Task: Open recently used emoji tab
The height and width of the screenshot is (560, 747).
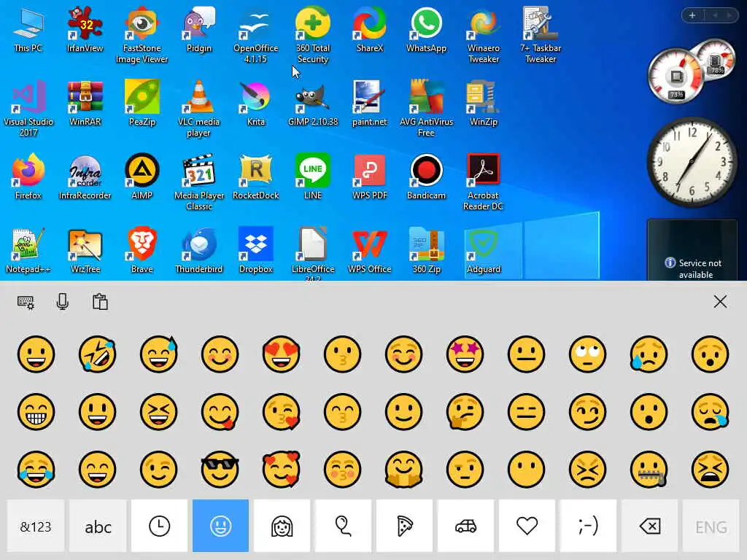Action: pos(159,526)
